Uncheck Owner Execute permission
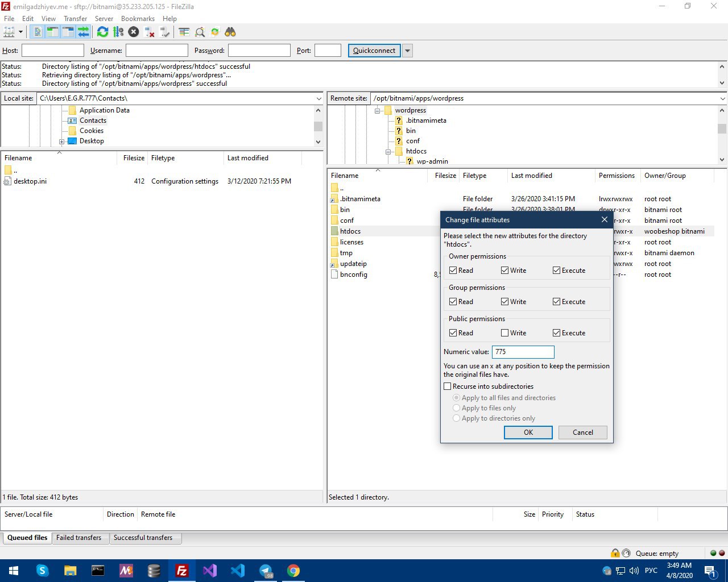The width and height of the screenshot is (728, 582). pos(557,271)
